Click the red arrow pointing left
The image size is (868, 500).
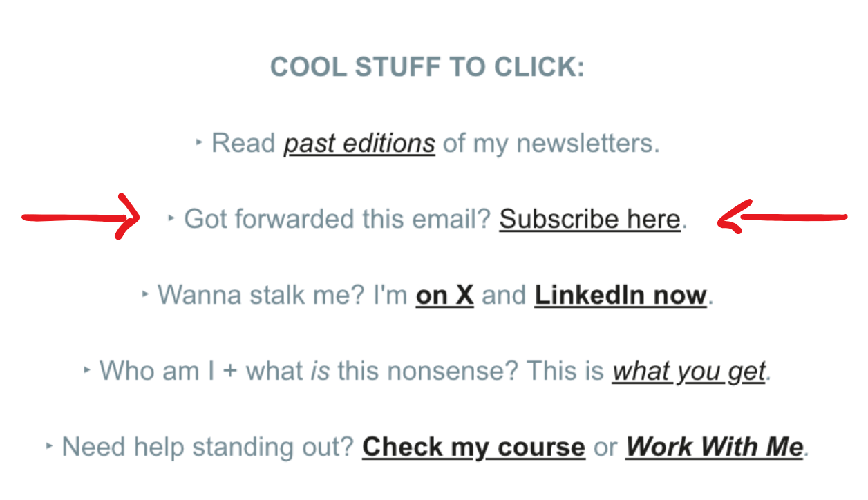coord(782,217)
